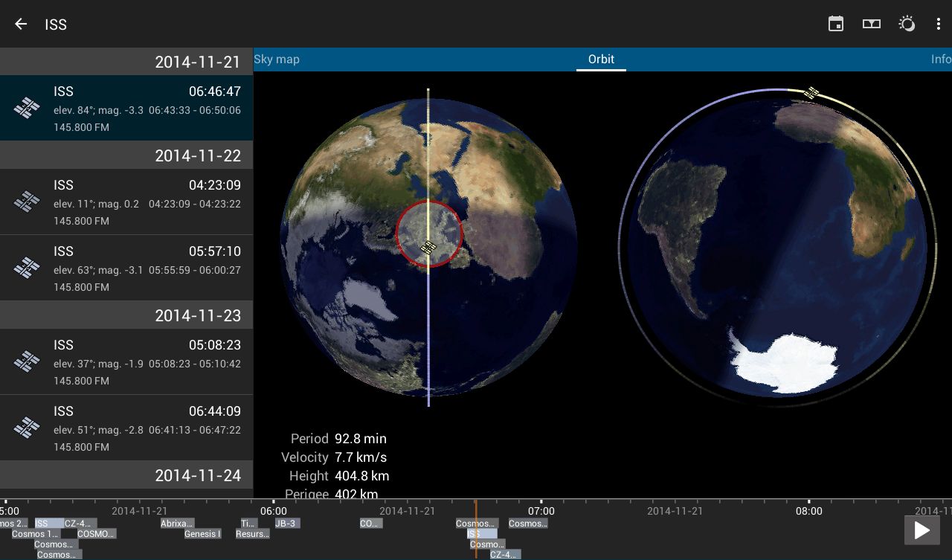Tap the side-view Earth with Antarctica

click(778, 248)
